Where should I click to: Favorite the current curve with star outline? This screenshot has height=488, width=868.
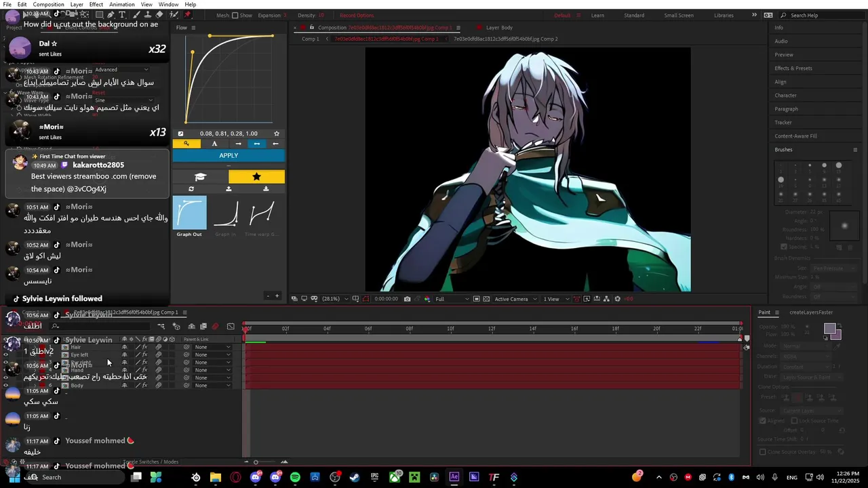tap(277, 134)
